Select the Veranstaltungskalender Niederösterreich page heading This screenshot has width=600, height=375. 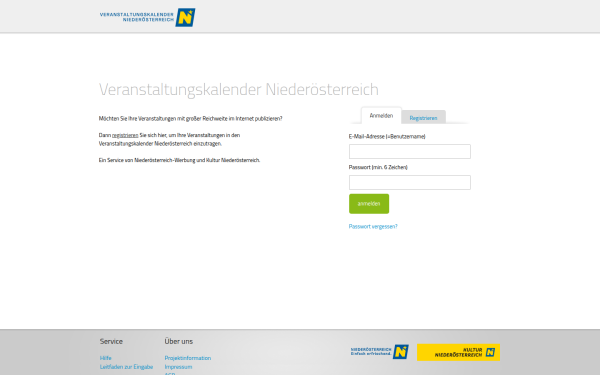[x=239, y=90]
